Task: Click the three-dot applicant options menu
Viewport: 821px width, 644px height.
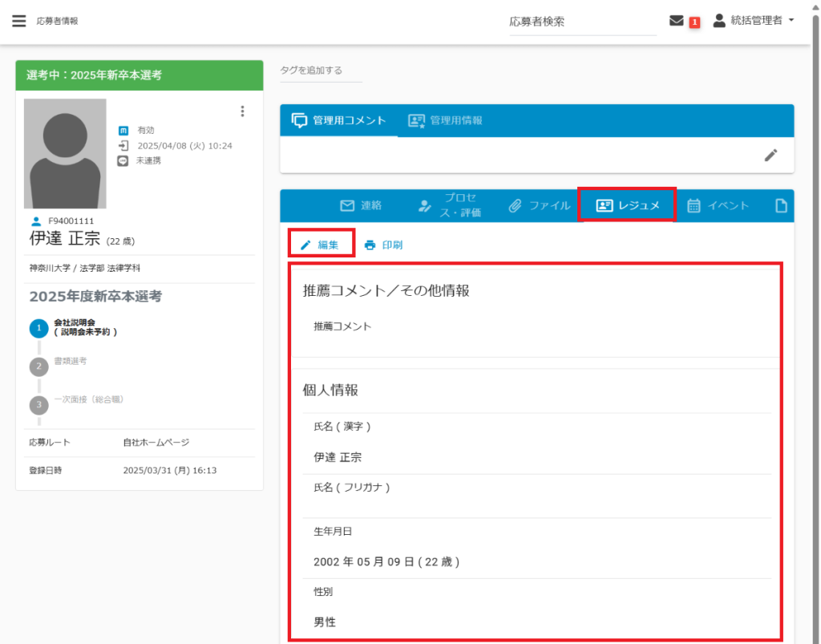Action: point(242,111)
